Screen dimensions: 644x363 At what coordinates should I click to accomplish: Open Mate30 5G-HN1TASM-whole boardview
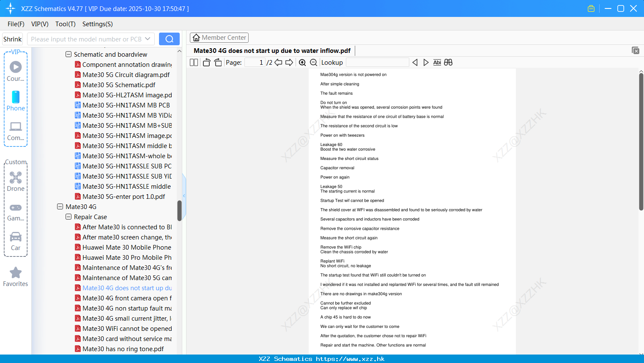click(123, 156)
